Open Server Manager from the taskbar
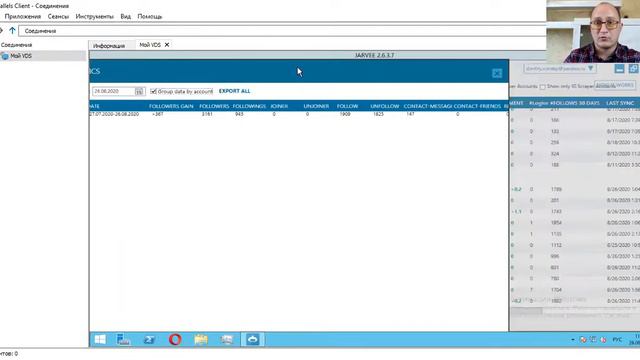Image resolution: width=640 pixels, height=360 pixels. tap(123, 339)
